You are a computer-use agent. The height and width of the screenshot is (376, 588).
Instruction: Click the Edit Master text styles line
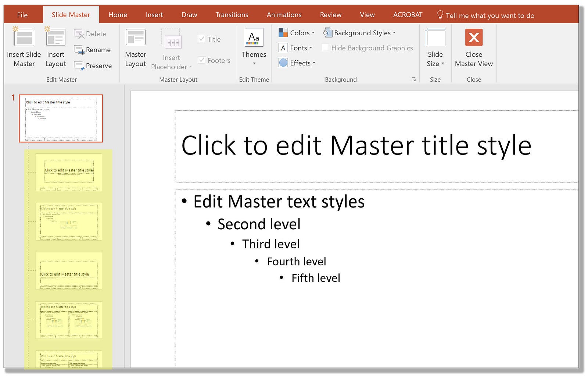(x=279, y=202)
